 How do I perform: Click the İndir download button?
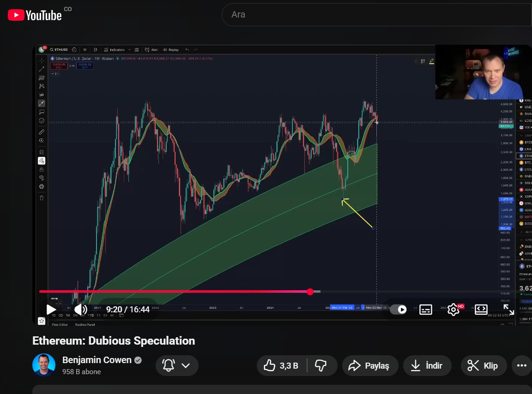pyautogui.click(x=427, y=365)
